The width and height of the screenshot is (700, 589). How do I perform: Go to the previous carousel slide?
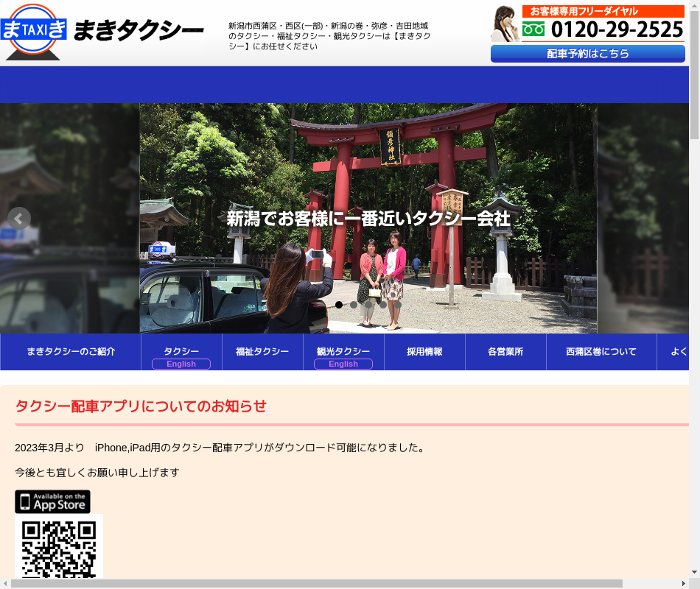(19, 219)
